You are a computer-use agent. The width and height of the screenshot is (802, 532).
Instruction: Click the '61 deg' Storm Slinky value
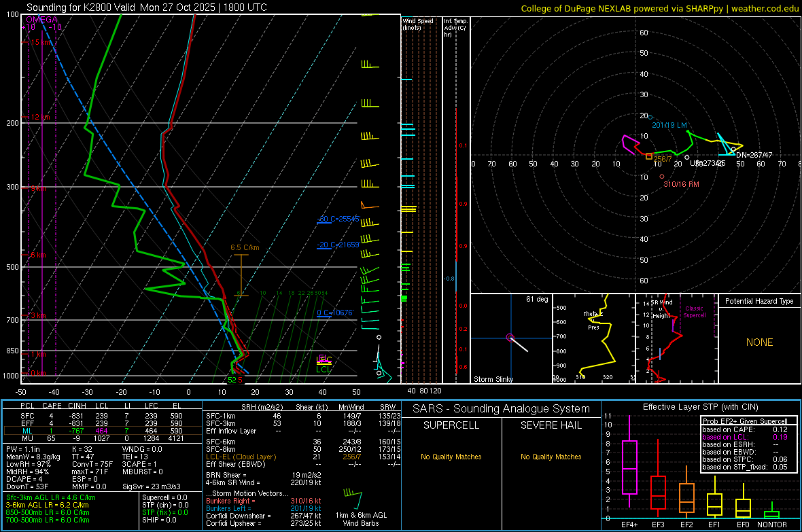coord(537,299)
